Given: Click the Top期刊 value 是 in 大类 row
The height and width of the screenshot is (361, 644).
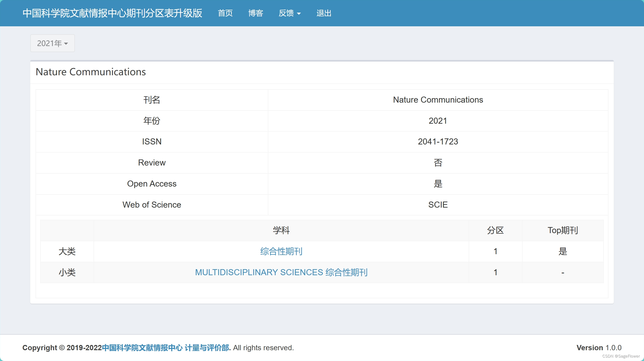Looking at the screenshot, I should (x=563, y=251).
